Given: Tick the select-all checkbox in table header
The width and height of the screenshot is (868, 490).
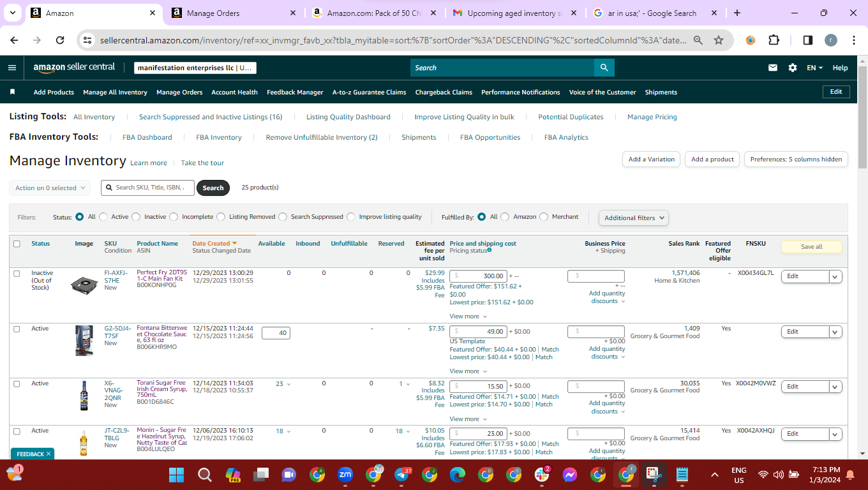Looking at the screenshot, I should pyautogui.click(x=17, y=244).
